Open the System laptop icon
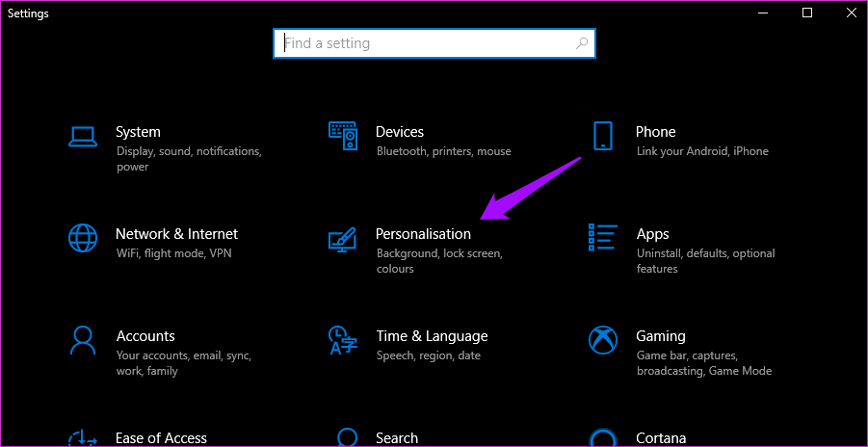The image size is (868, 447). [83, 136]
